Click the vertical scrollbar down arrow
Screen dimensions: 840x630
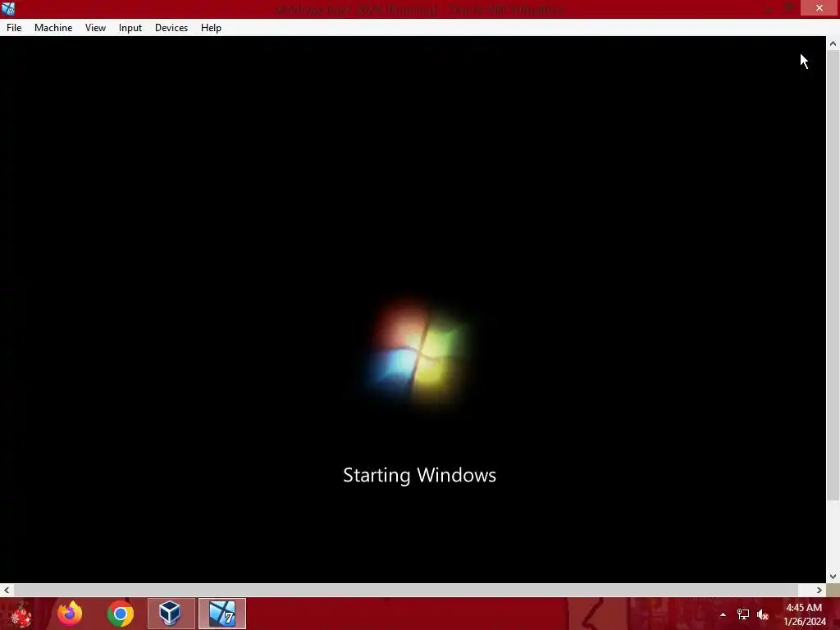point(833,577)
